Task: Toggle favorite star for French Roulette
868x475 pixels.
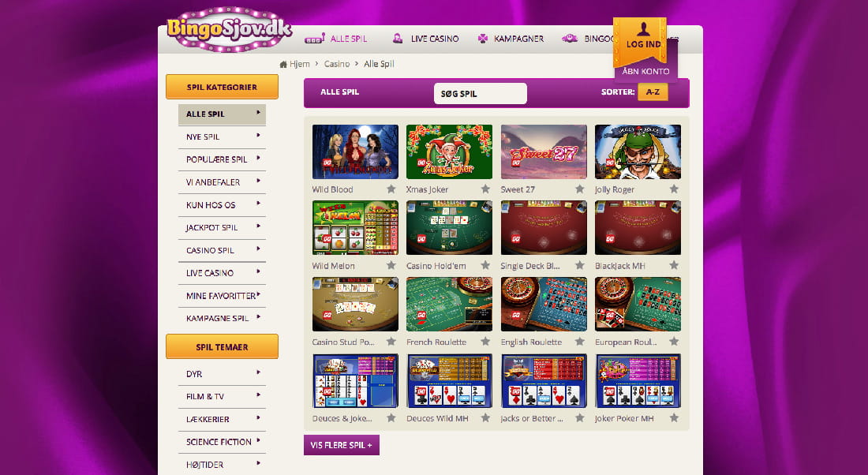Action: (485, 342)
